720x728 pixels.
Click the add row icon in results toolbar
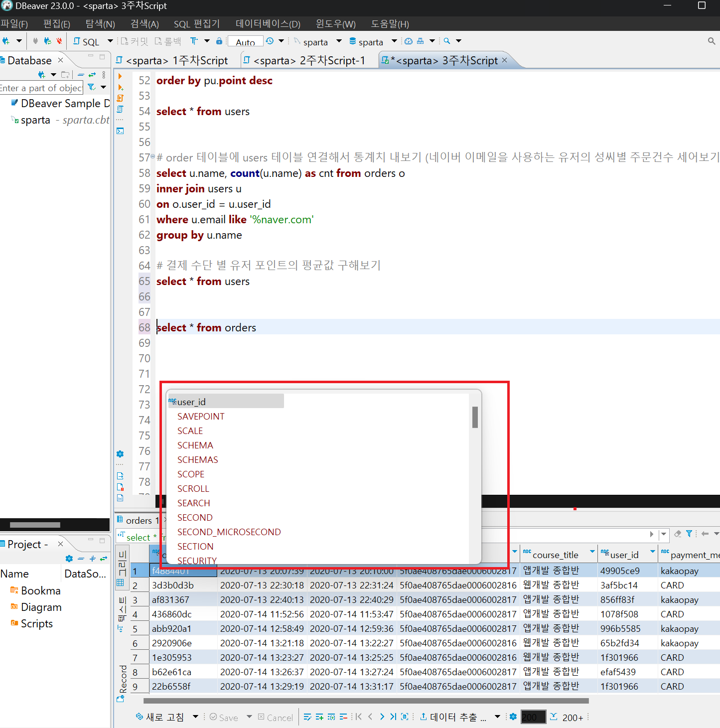tap(319, 717)
